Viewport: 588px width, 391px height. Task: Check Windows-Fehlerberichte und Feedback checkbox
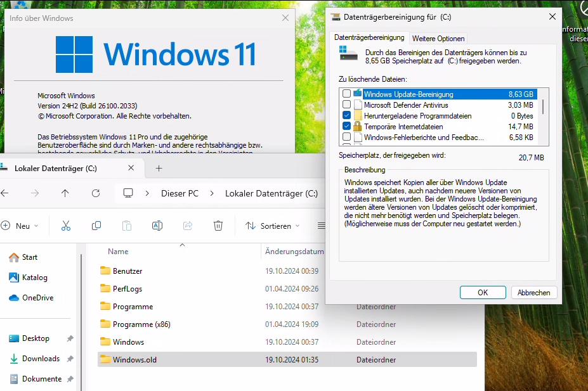coord(347,137)
